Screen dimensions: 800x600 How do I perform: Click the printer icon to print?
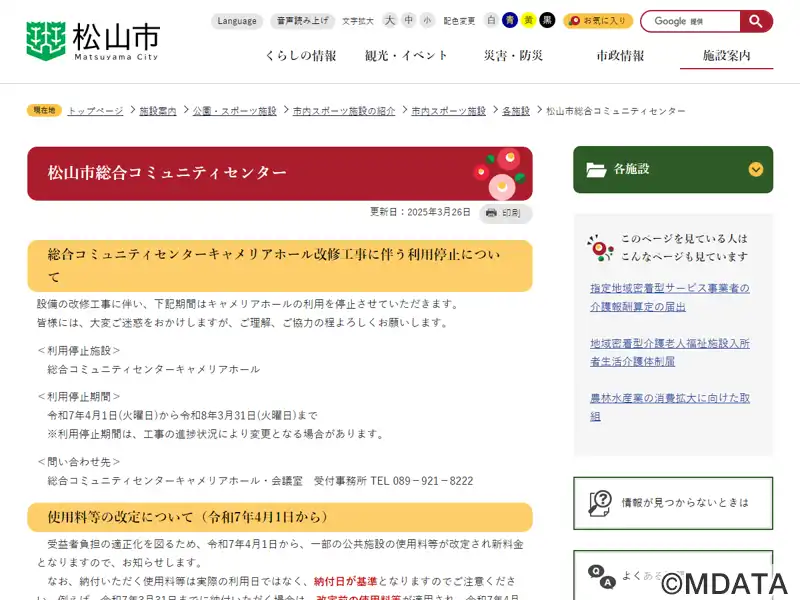491,213
